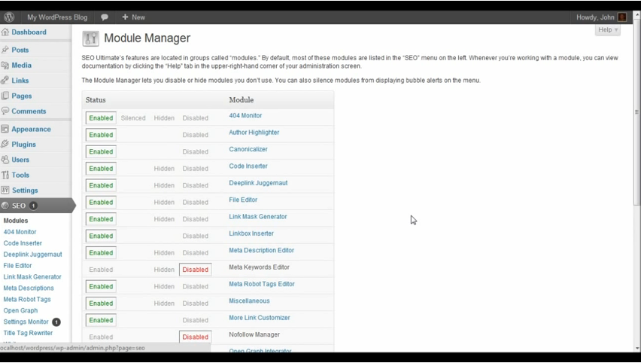Set 404 Monitor to Silenced
This screenshot has height=363, width=644.
(x=133, y=118)
